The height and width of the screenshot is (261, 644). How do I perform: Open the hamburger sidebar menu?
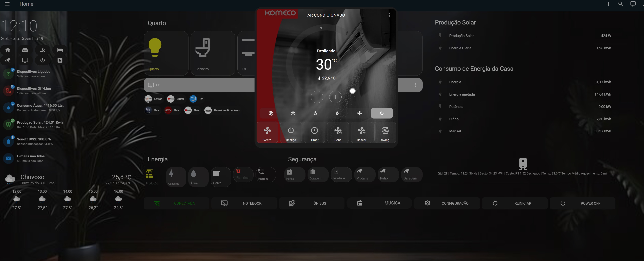pyautogui.click(x=7, y=4)
